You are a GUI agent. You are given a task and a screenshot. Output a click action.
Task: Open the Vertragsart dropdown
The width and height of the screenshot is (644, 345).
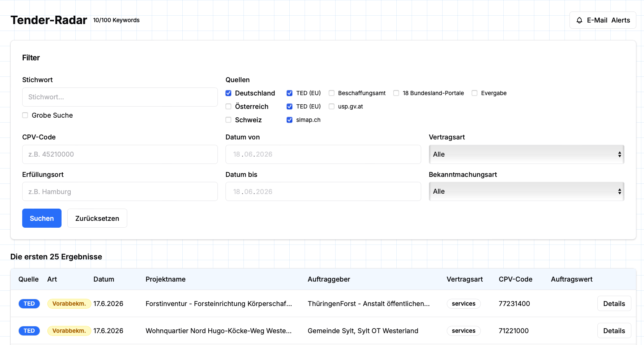pos(526,154)
